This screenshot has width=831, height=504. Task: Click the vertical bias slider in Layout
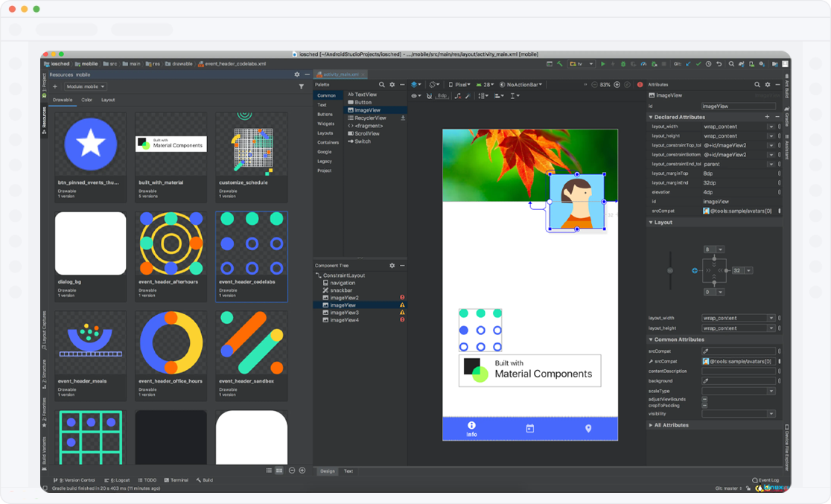[x=670, y=270]
